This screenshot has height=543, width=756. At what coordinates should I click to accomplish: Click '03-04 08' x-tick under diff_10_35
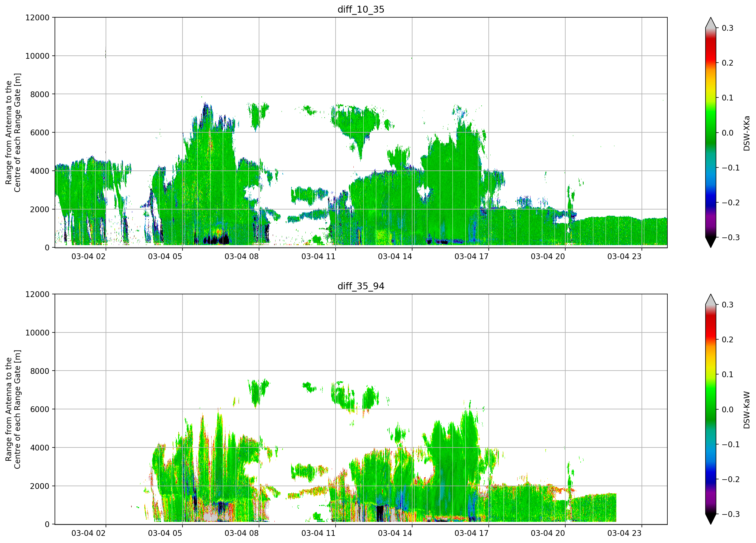[x=242, y=256]
